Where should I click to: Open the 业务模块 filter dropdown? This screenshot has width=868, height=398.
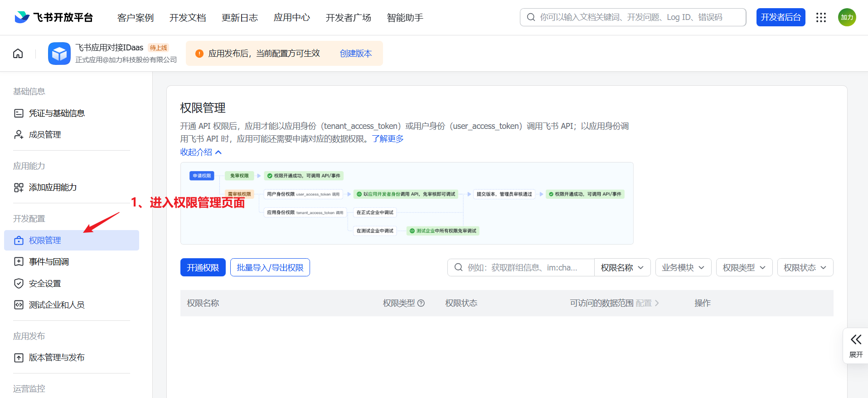[683, 268]
